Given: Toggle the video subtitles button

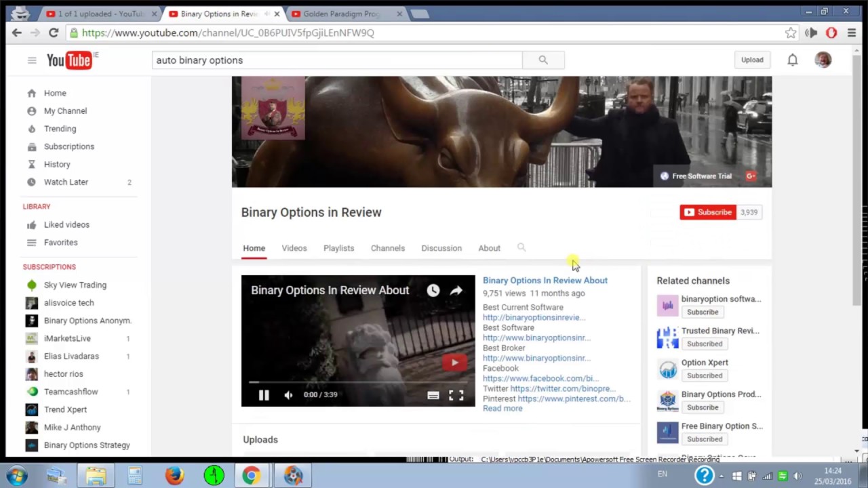Looking at the screenshot, I should tap(433, 395).
